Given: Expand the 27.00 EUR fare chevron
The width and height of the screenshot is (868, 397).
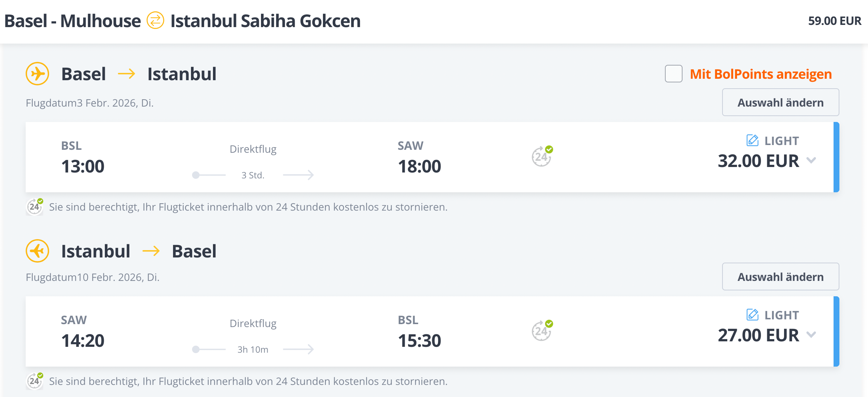Looking at the screenshot, I should coord(812,335).
